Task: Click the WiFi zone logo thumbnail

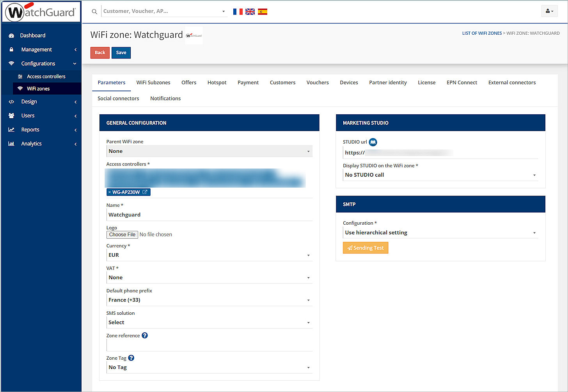Action: [194, 35]
